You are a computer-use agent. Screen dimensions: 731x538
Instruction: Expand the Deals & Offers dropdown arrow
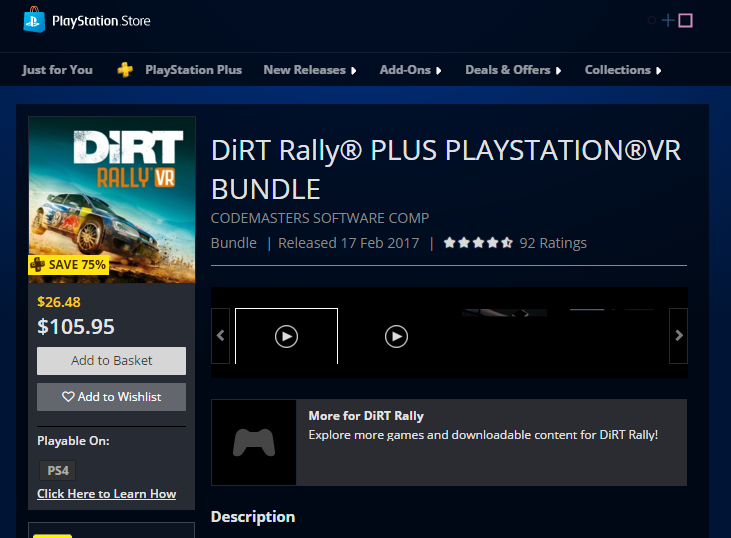pos(558,70)
